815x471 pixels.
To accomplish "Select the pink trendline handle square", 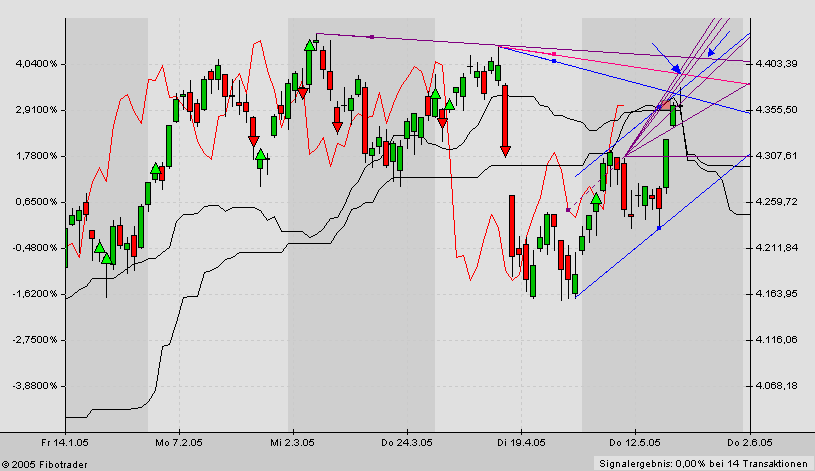I will (554, 54).
